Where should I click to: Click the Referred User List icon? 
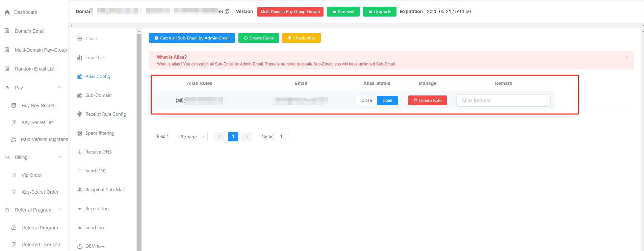(x=14, y=245)
